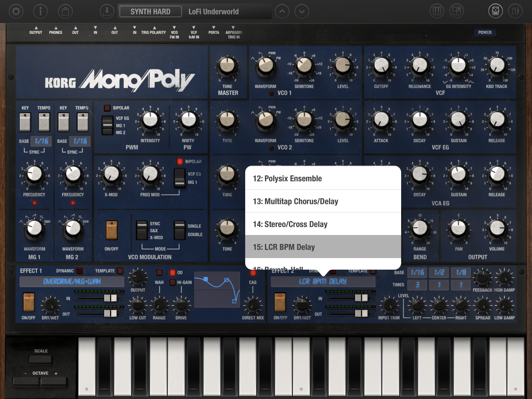This screenshot has height=399, width=532.
Task: Click the VCF fcM IN jack
Action: coord(194,33)
